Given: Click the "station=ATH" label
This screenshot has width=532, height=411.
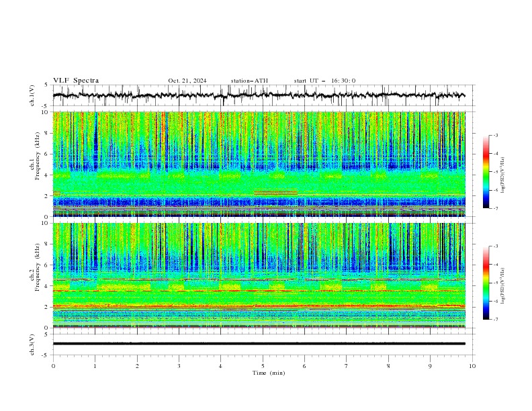Looking at the screenshot, I should (249, 81).
